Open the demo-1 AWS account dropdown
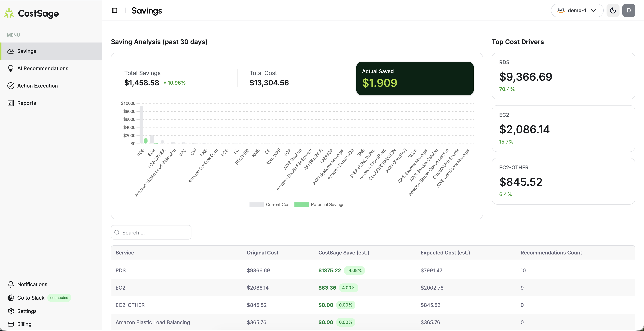This screenshot has width=644, height=331. [577, 10]
